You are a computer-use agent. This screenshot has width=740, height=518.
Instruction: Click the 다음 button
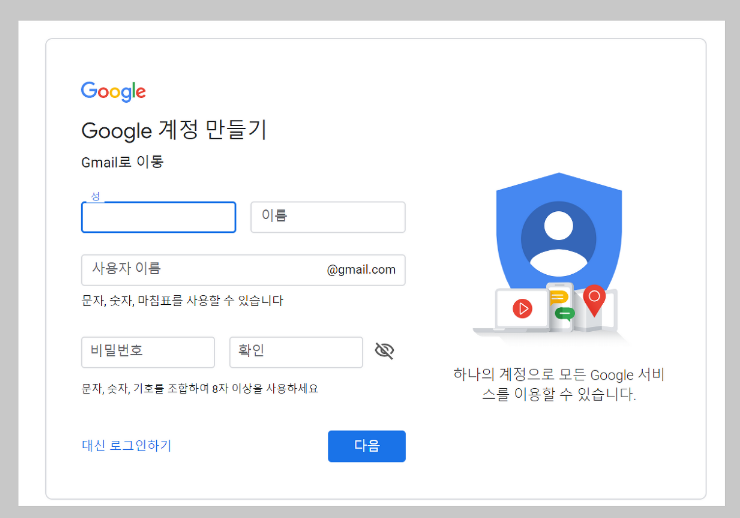coord(367,446)
